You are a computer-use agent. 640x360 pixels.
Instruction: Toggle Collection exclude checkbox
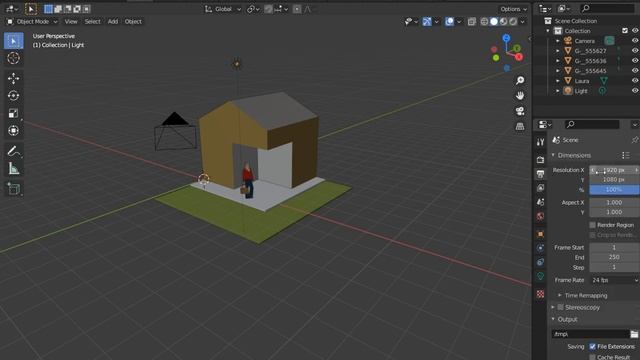(x=625, y=31)
